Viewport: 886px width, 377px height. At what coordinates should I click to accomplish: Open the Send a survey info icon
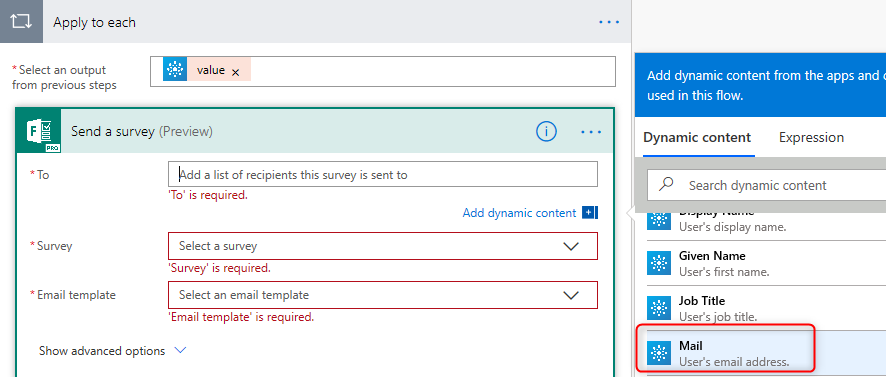[546, 132]
